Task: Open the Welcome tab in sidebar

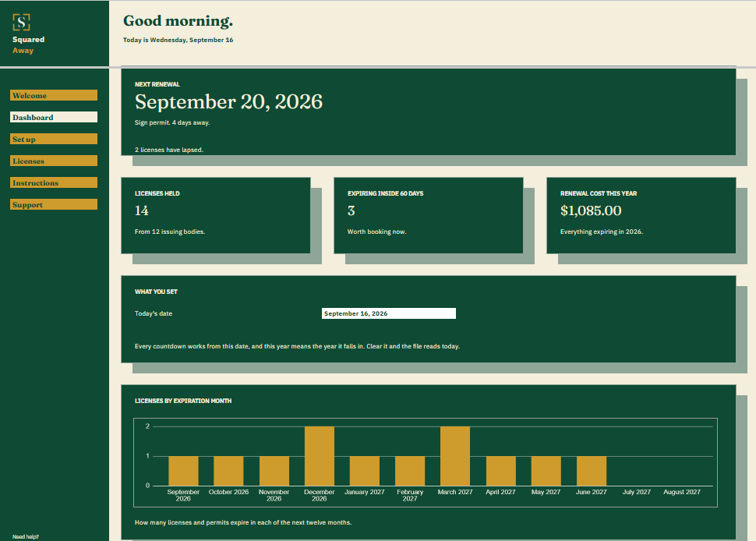Action: (54, 95)
